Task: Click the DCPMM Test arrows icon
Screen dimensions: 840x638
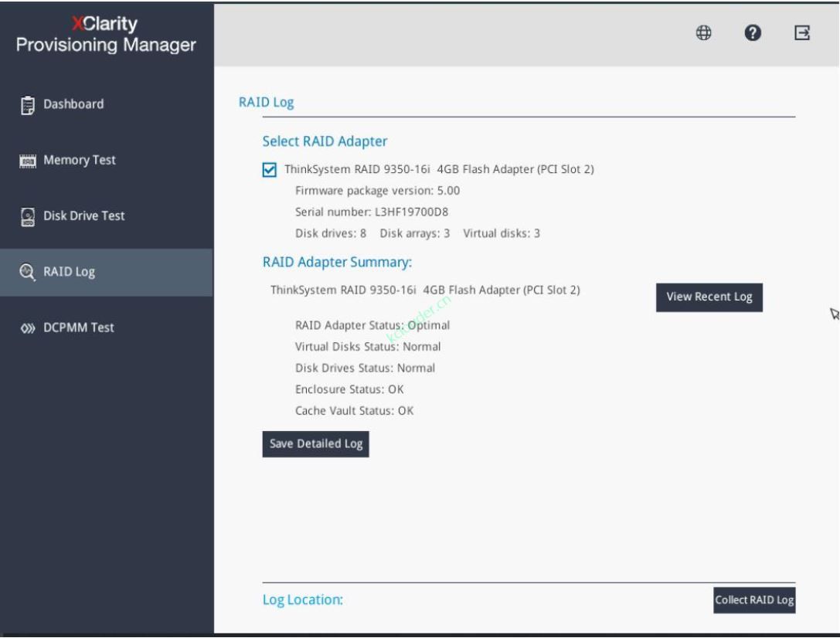Action: (27, 328)
